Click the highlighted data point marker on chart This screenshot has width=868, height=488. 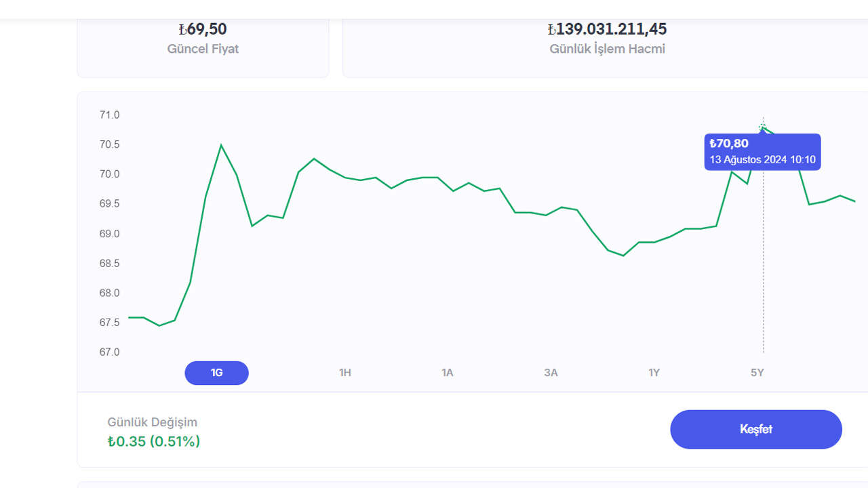click(x=763, y=127)
